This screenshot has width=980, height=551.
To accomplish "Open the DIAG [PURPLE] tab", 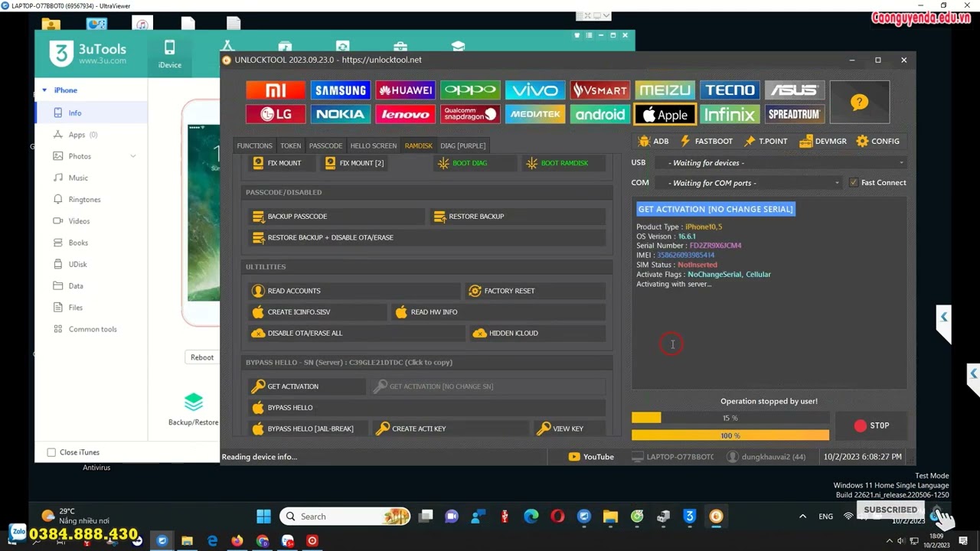I will [x=462, y=145].
